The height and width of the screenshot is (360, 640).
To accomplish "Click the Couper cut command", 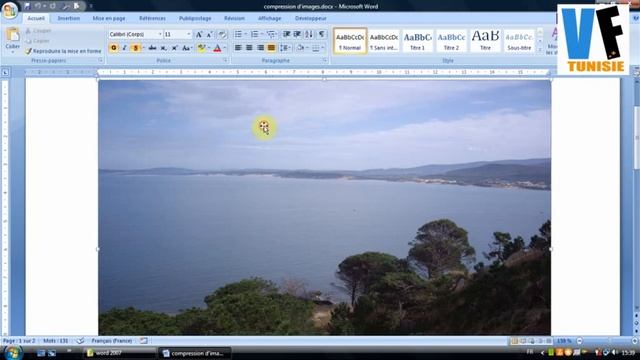I will [38, 31].
